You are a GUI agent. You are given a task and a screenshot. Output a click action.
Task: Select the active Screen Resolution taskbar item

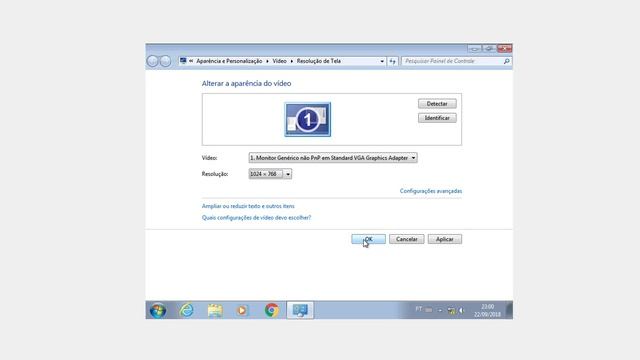point(300,310)
